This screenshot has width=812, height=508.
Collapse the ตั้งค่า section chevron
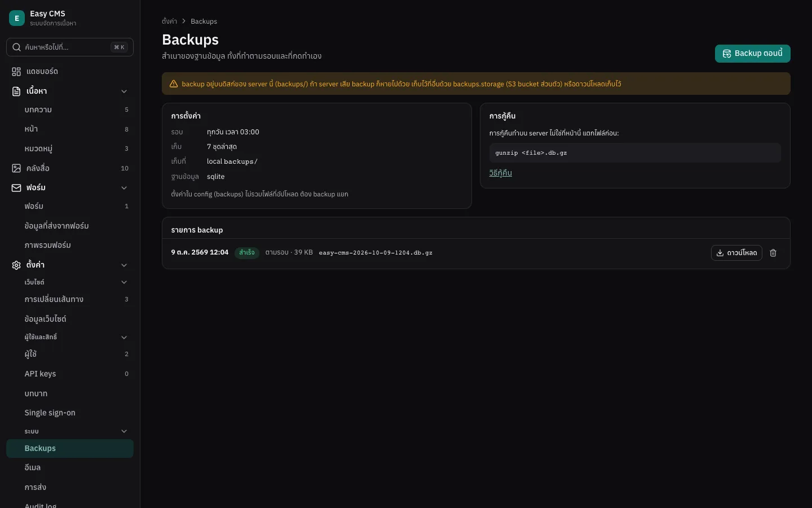coord(124,265)
